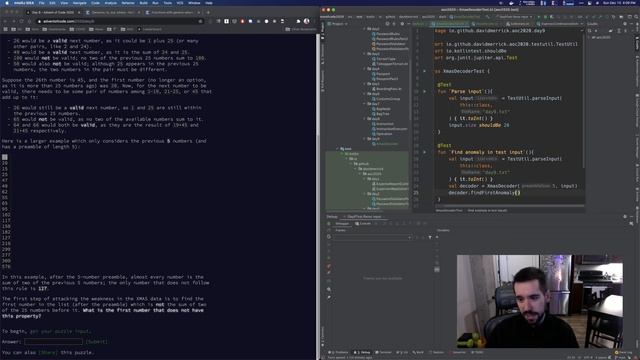Click the red extension icon in browser toolbar
The image size is (640, 360).
pos(242,21)
